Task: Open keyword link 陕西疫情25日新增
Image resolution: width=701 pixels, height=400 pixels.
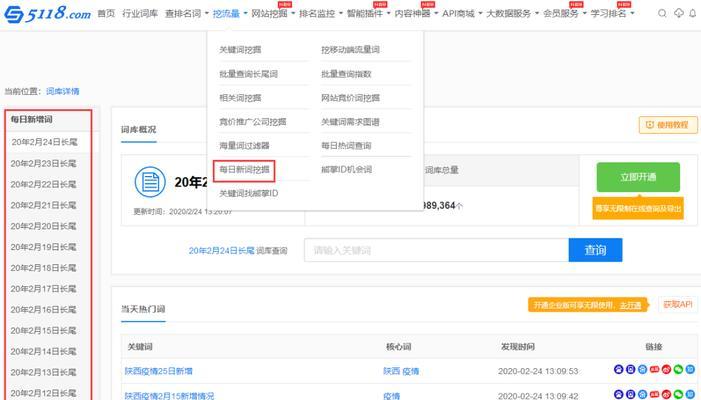Action: [x=159, y=371]
